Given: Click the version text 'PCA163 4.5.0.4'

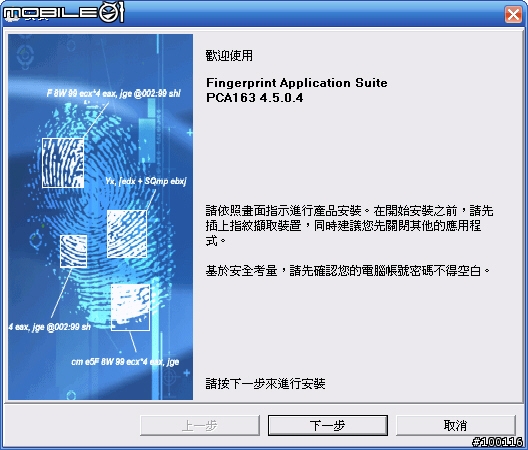Looking at the screenshot, I should pos(255,98).
